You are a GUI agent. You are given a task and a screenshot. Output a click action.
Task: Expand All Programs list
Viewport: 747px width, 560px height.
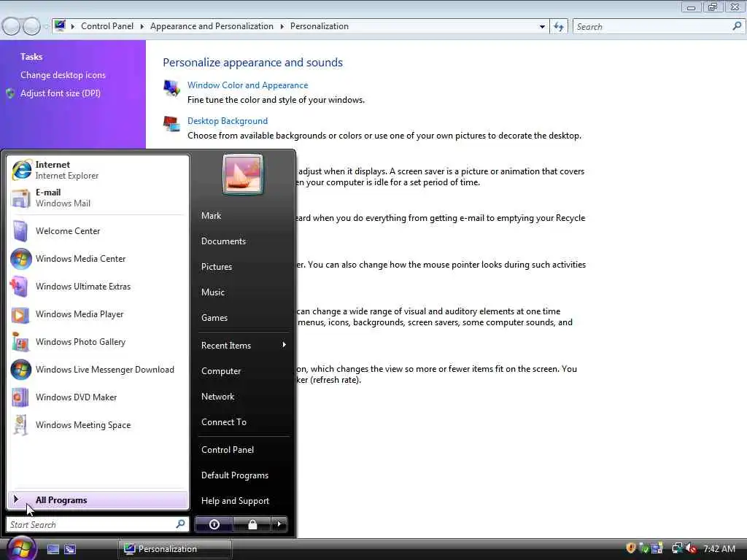tap(98, 500)
